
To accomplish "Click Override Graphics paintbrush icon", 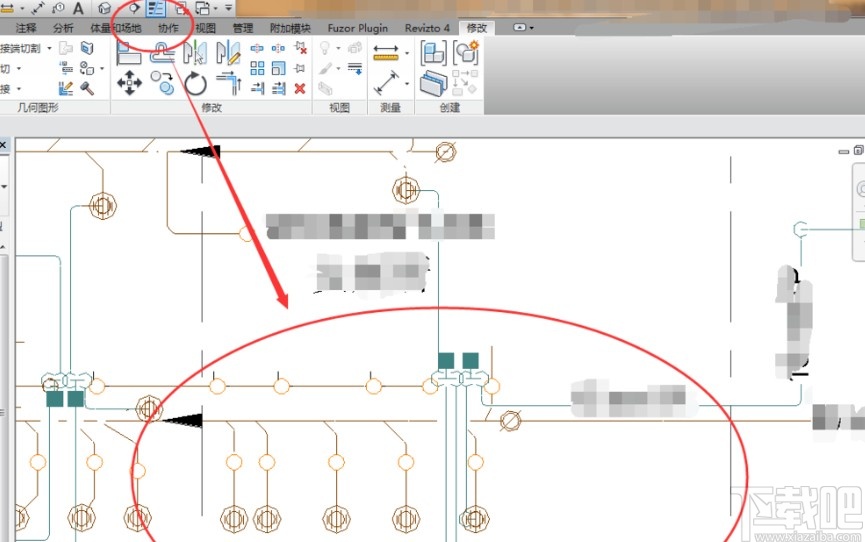I will (x=325, y=68).
